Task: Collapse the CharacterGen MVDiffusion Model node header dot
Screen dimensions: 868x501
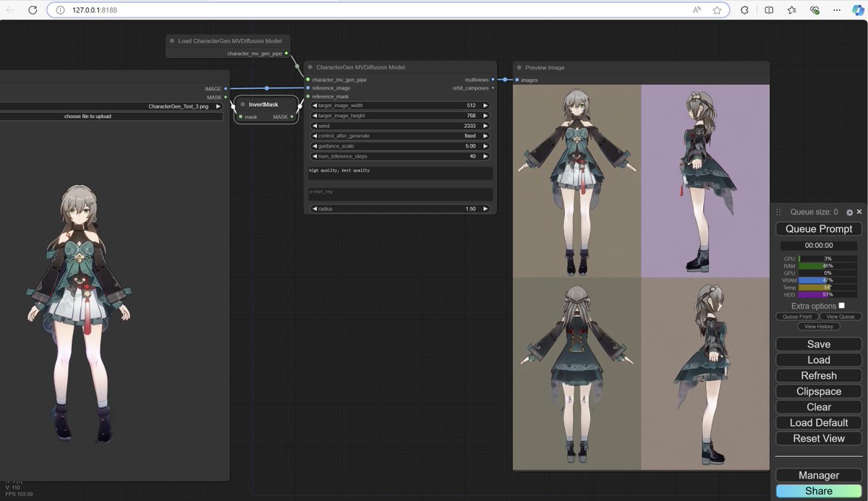Action: [310, 67]
